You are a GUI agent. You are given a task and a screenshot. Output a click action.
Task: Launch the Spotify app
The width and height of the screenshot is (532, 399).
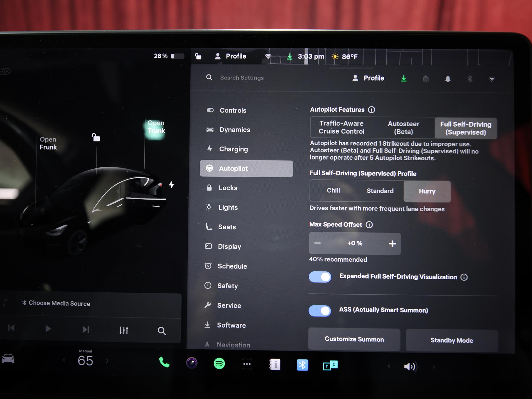pos(219,364)
